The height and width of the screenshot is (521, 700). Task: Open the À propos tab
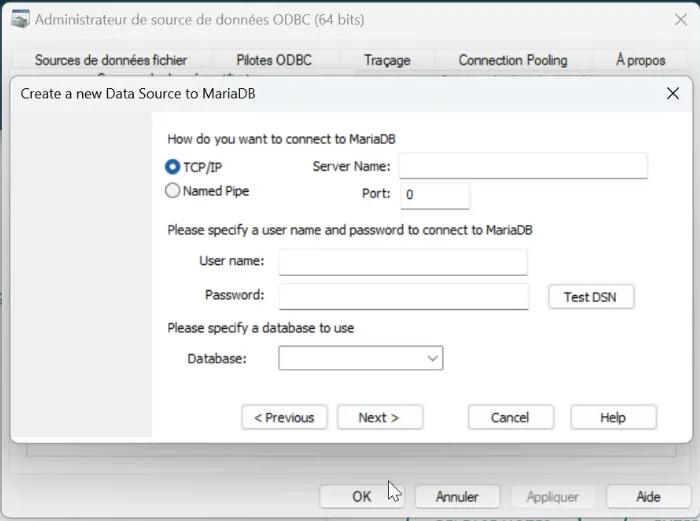pos(641,60)
